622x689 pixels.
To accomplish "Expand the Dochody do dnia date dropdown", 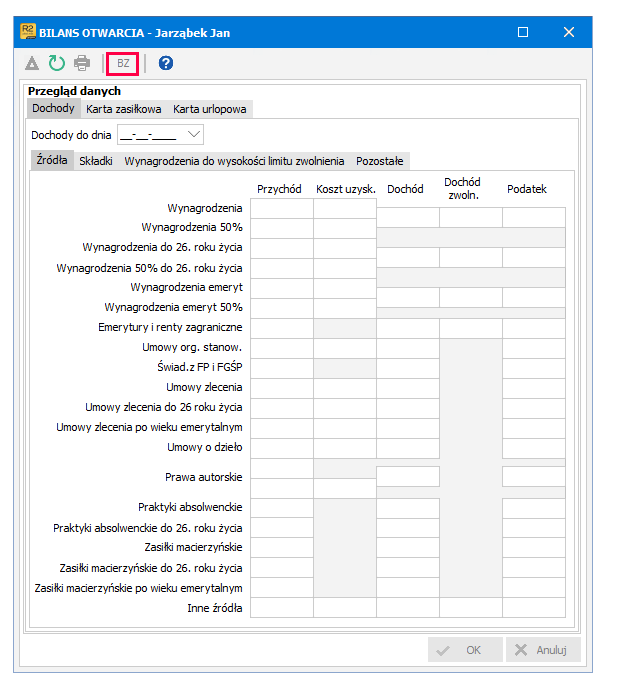I will 194,134.
